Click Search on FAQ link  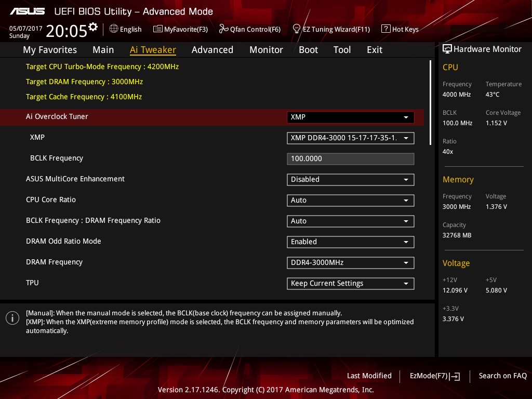pos(502,376)
